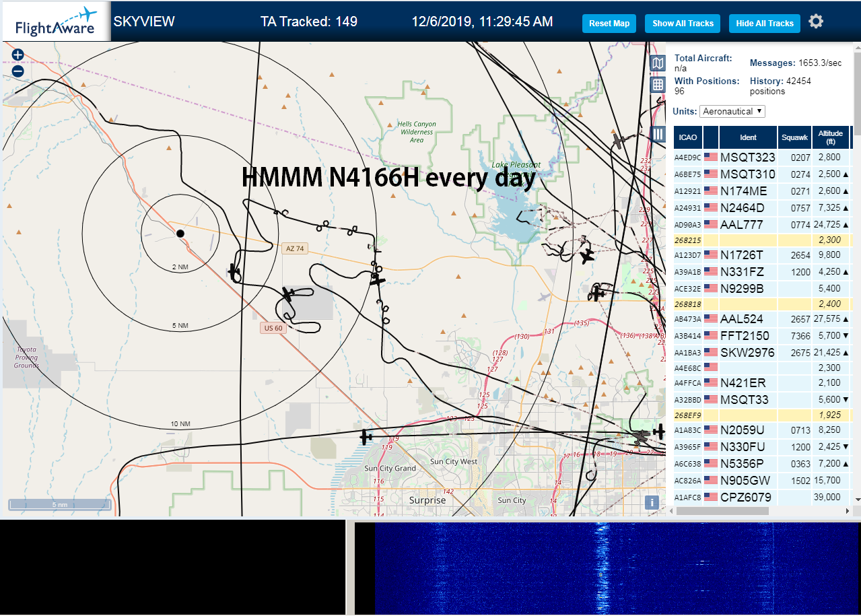
Task: Select the N331FZ aircraft row
Action: 762,272
